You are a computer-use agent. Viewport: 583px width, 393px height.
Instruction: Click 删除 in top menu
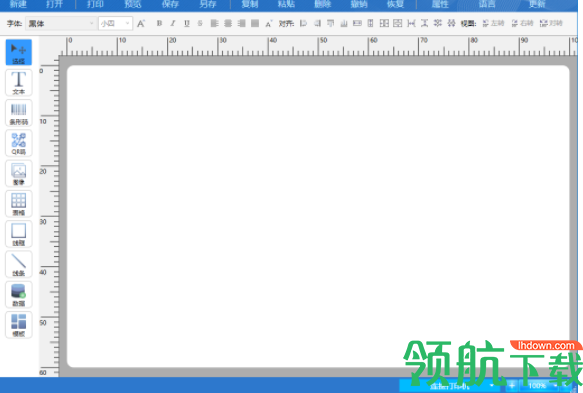click(322, 4)
